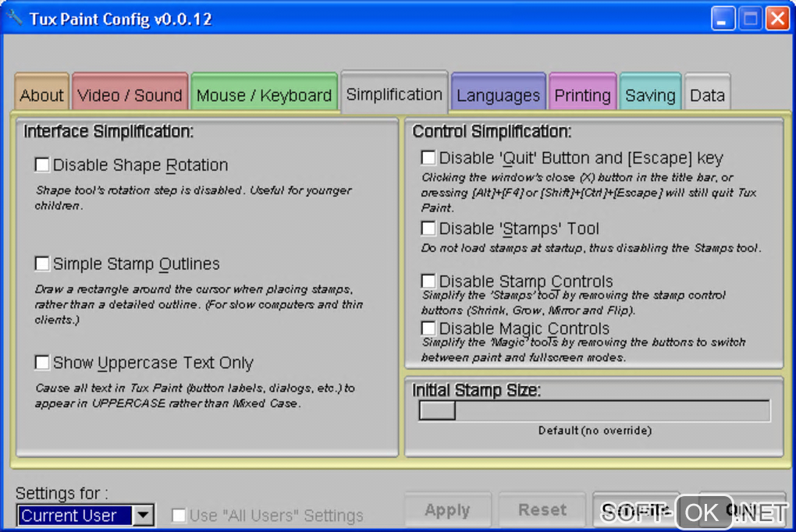
Task: Close the Tux Paint Config window
Action: coord(778,20)
